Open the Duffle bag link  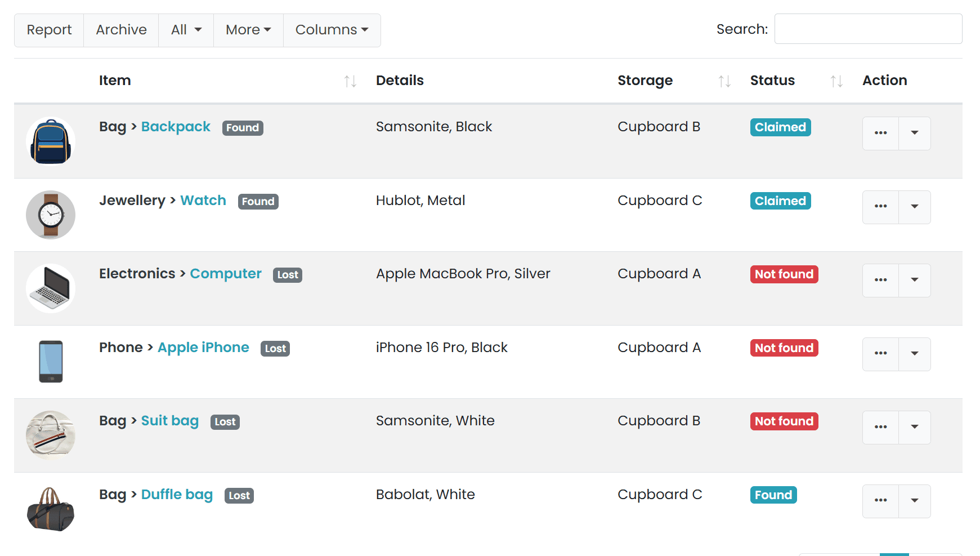coord(177,494)
